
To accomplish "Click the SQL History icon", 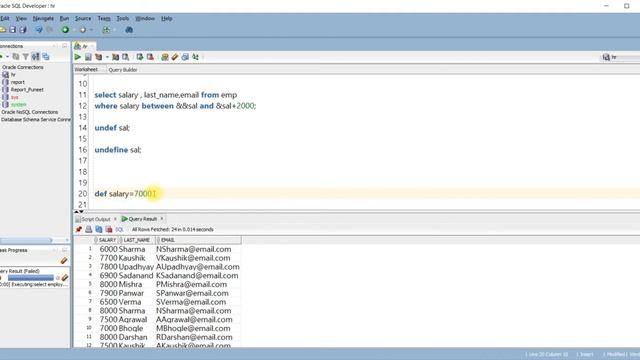I will [185, 57].
